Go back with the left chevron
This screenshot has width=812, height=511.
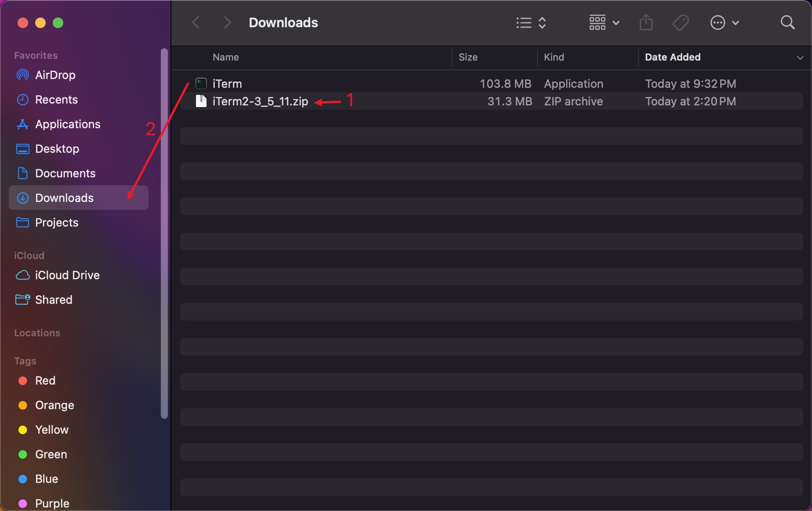tap(196, 22)
